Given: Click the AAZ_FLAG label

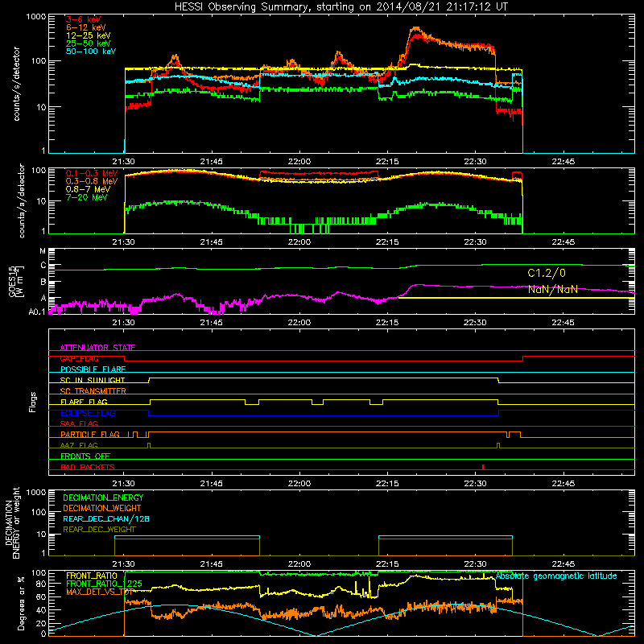Looking at the screenshot, I should (x=79, y=445).
